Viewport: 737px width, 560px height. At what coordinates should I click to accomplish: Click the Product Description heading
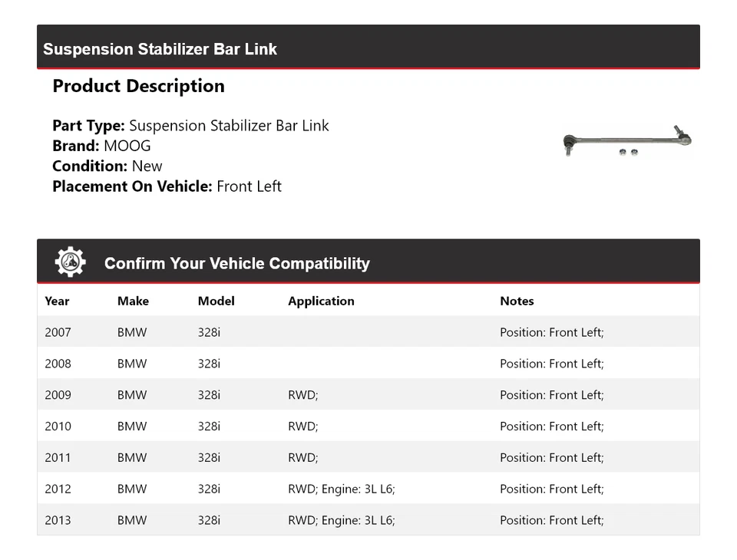[138, 86]
